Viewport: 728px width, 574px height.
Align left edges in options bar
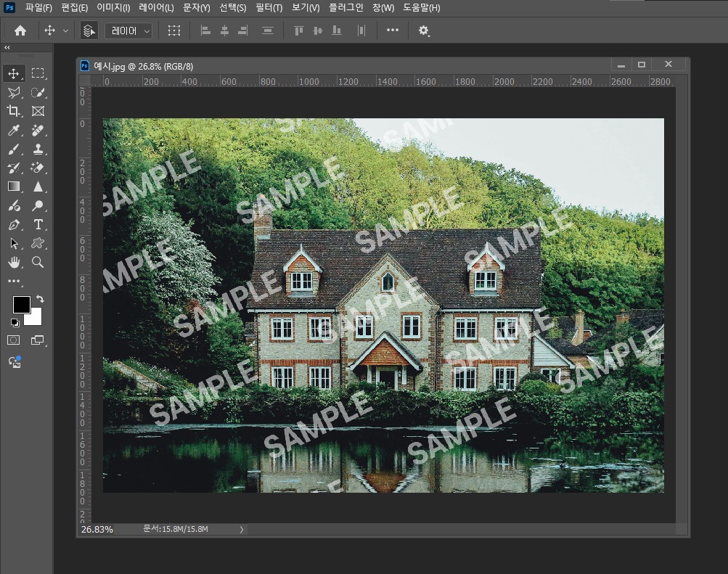[x=205, y=30]
